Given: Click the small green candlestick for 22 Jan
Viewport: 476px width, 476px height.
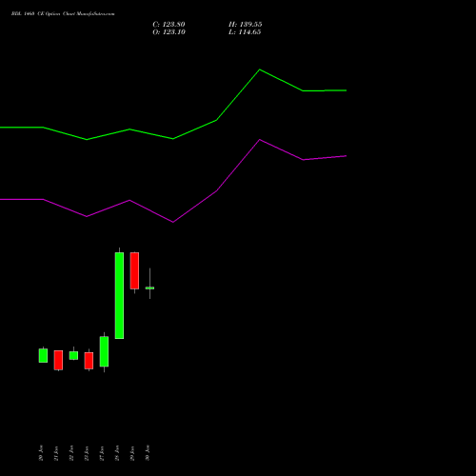Looking at the screenshot, I should [73, 355].
